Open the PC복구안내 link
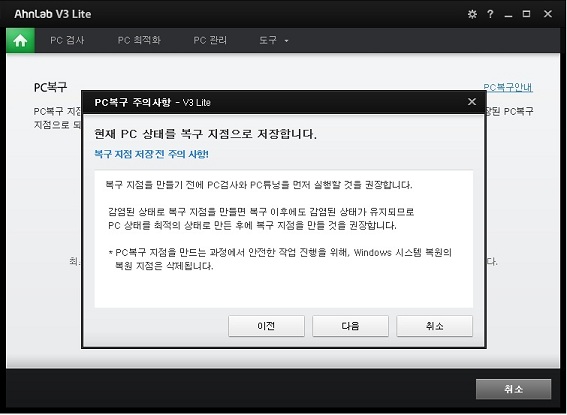567x415 pixels. pos(508,87)
